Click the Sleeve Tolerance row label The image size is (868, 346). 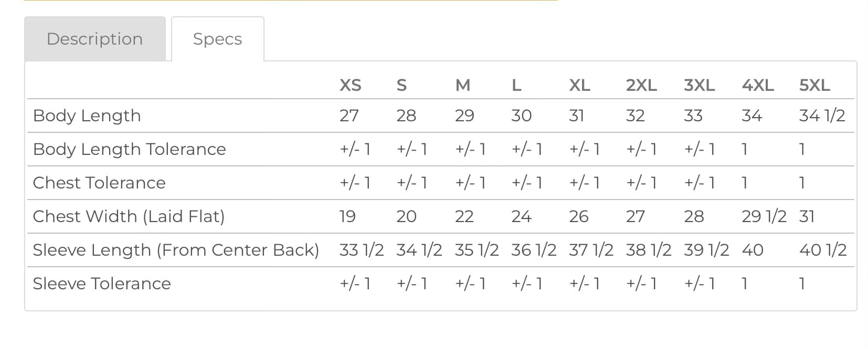tap(102, 284)
